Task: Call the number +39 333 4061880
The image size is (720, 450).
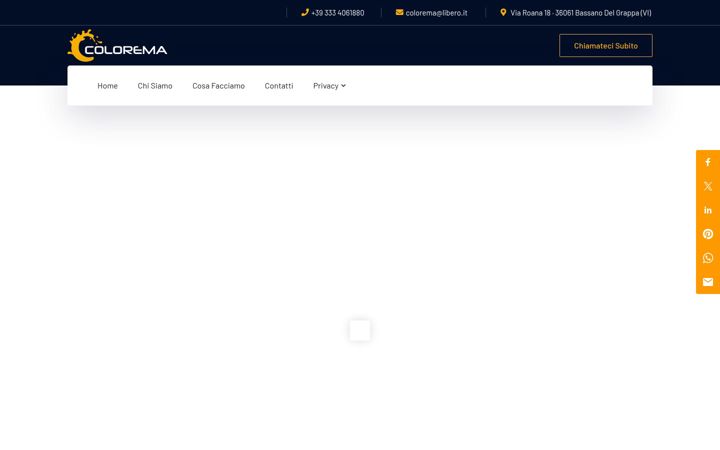Action: 338,13
